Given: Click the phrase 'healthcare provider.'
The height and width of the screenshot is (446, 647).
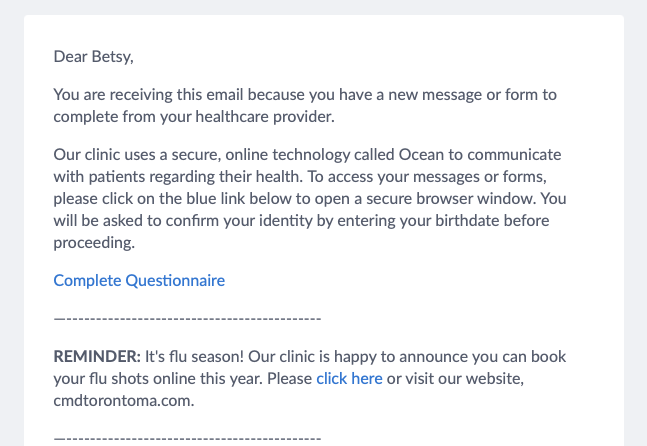Looking at the screenshot, I should (x=265, y=117).
